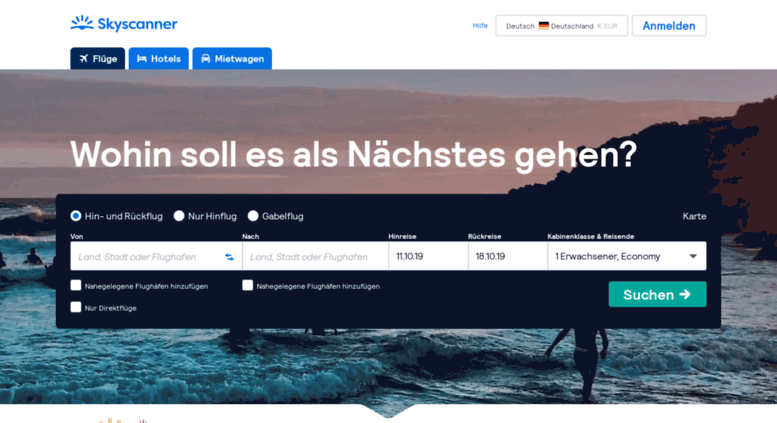Check nearby airports box under Von field
777x423 pixels.
pos(76,285)
